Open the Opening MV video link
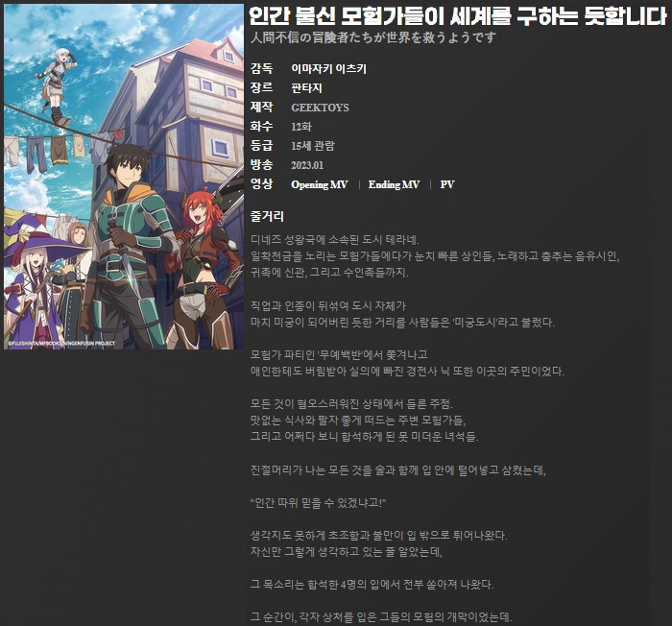 pyautogui.click(x=319, y=184)
